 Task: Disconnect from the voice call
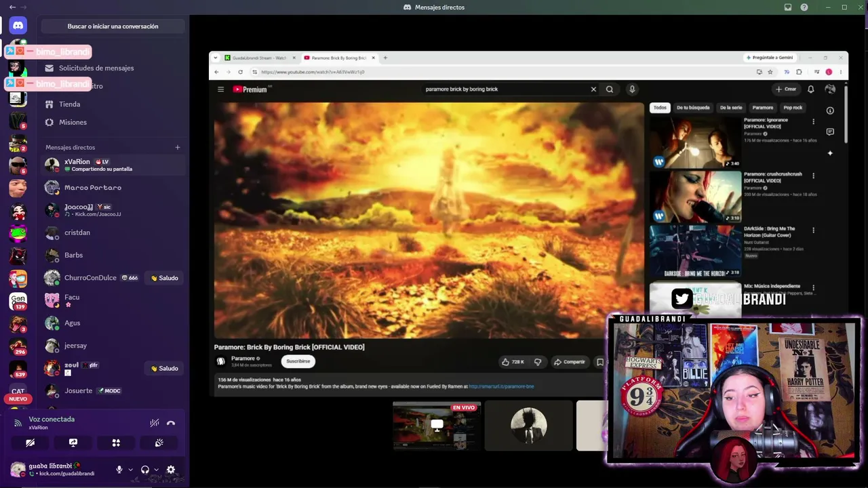pyautogui.click(x=171, y=423)
